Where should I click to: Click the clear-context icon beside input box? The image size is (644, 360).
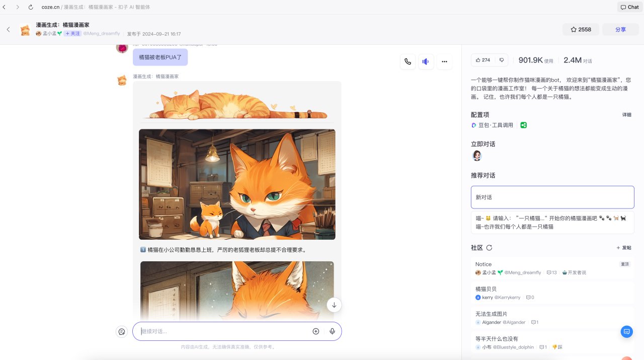121,331
